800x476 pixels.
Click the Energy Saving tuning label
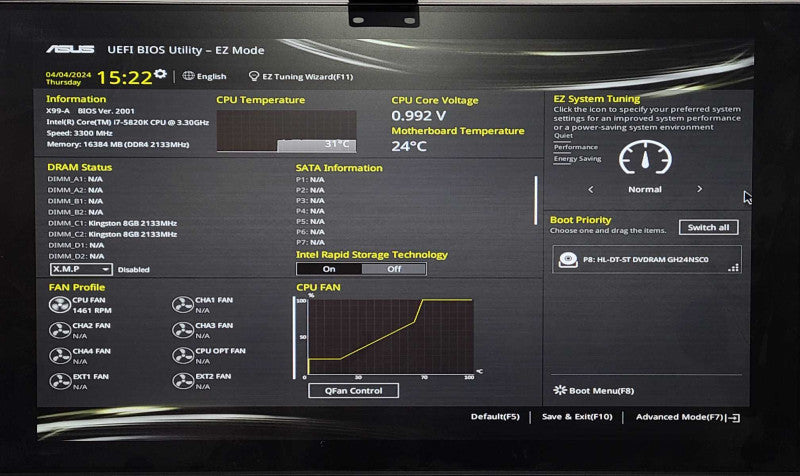click(577, 159)
